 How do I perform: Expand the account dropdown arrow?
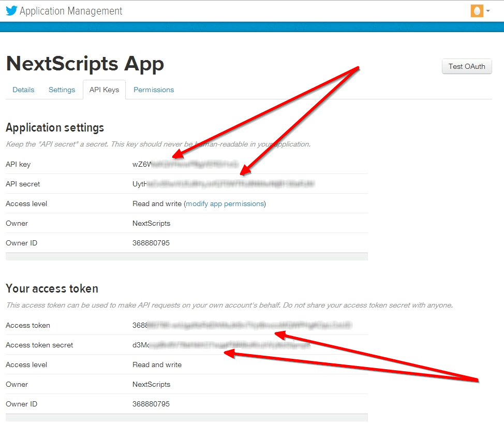coord(488,10)
